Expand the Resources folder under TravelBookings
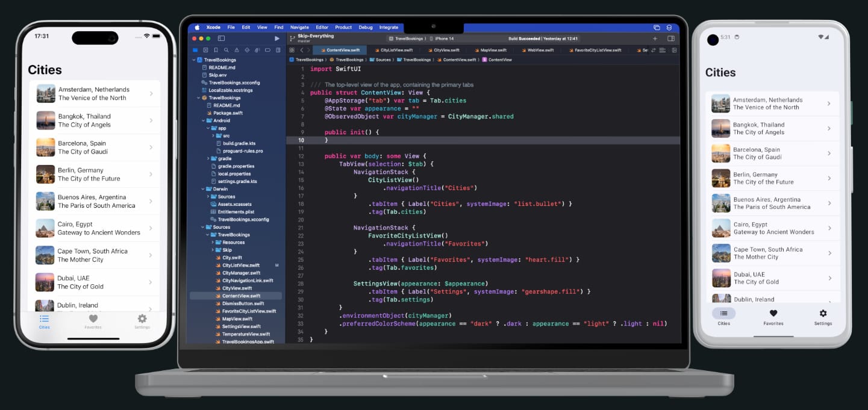Screen dimensions: 868x410 [x=212, y=242]
